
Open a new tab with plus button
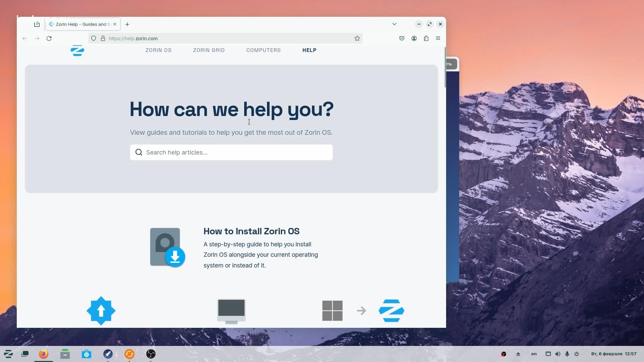(127, 24)
